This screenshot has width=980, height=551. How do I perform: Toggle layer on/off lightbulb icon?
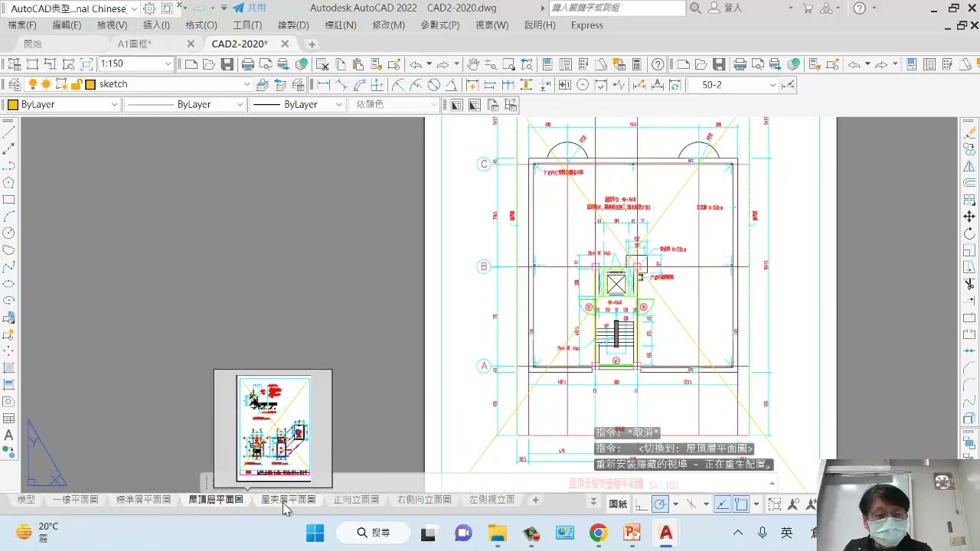(33, 84)
